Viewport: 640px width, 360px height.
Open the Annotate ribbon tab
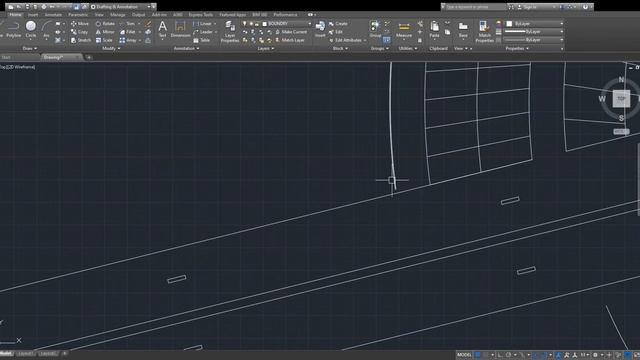point(53,15)
